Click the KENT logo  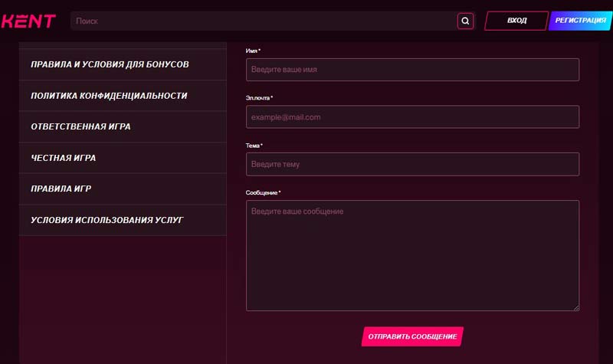pos(28,21)
